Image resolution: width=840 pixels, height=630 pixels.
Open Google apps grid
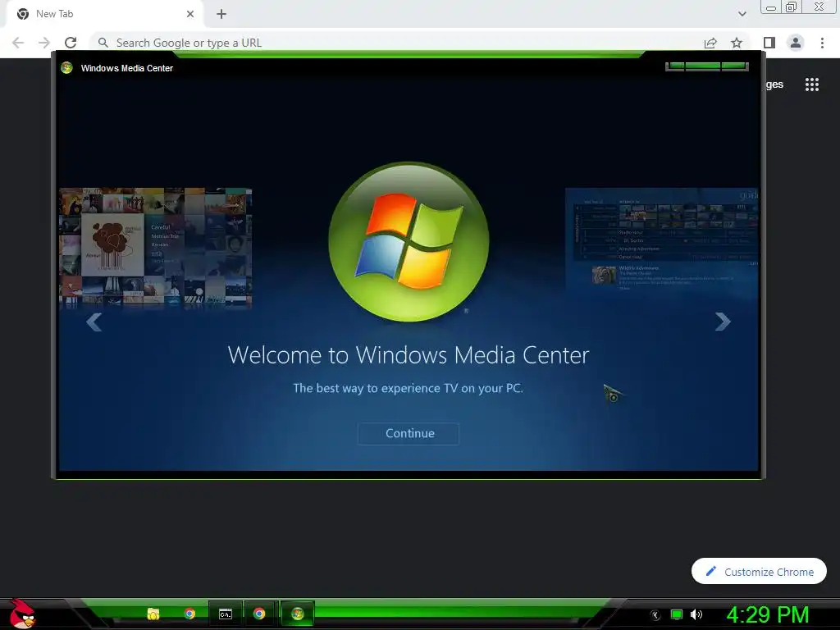(811, 84)
